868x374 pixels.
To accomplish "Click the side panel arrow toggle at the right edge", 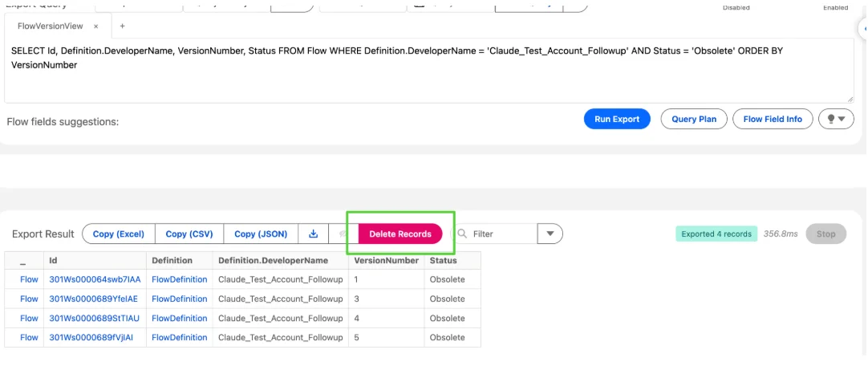I will pos(863,28).
